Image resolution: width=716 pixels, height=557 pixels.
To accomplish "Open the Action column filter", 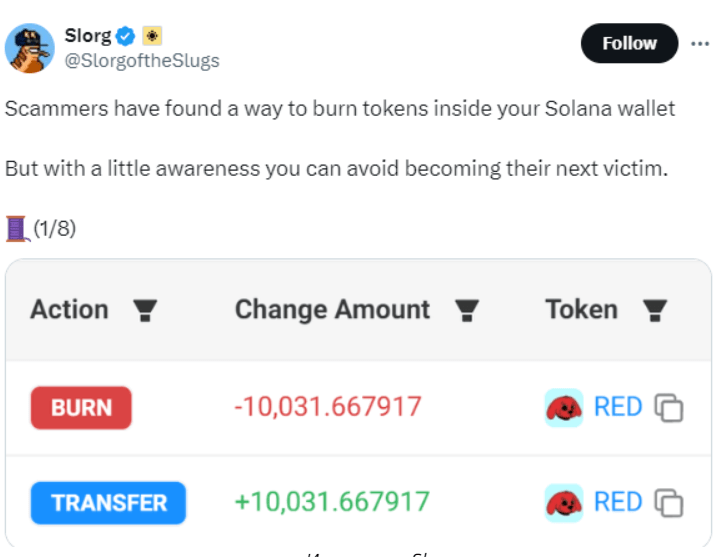I will [145, 310].
